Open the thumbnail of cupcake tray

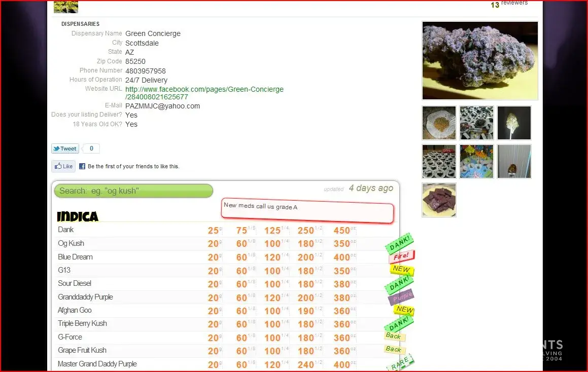point(439,162)
